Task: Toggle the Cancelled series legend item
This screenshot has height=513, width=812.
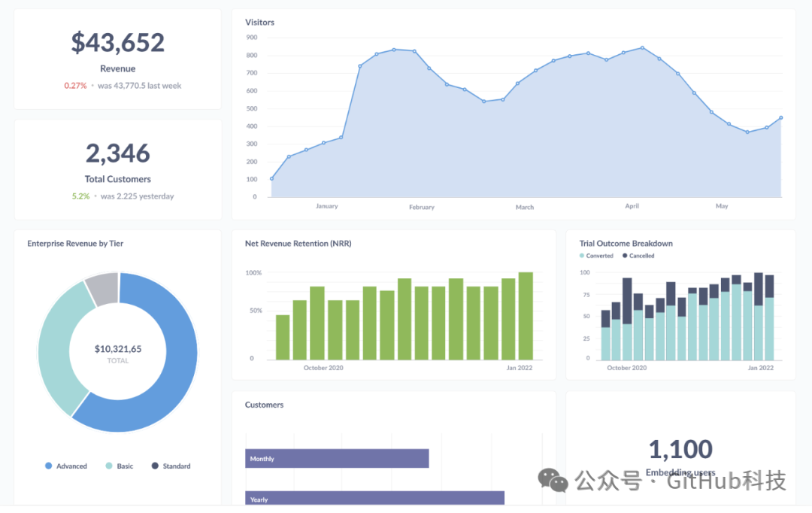Action: point(638,256)
